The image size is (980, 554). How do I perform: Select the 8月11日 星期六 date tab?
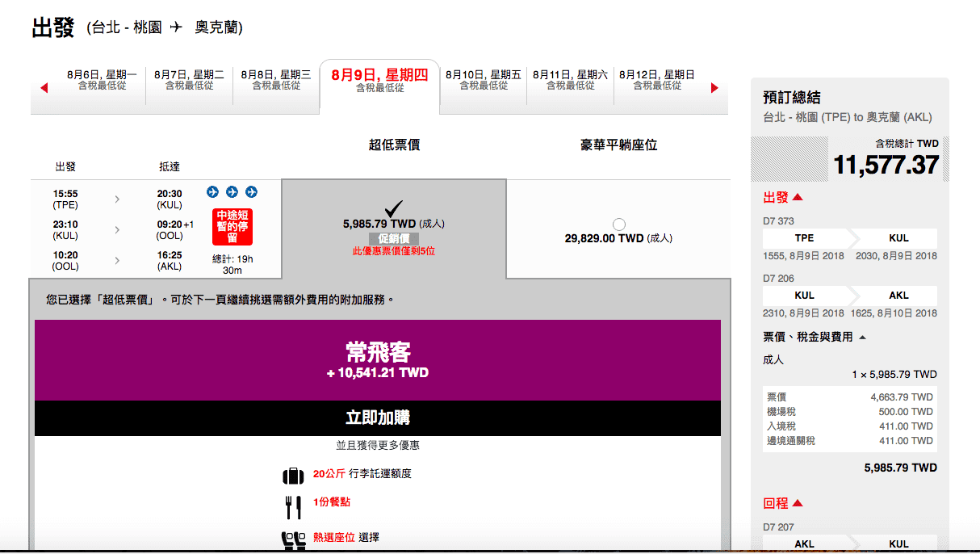[570, 80]
